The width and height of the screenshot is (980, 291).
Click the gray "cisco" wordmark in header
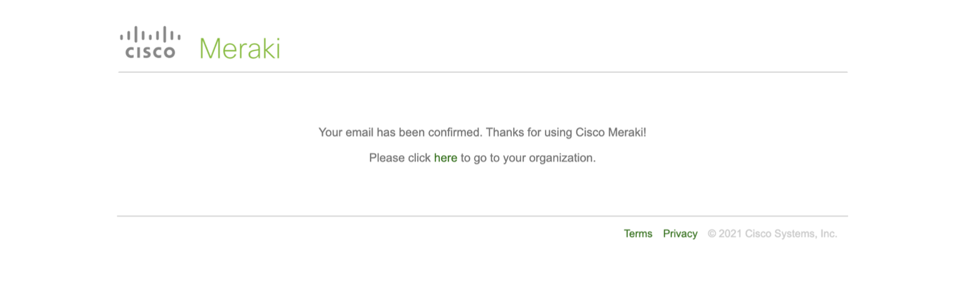click(150, 53)
